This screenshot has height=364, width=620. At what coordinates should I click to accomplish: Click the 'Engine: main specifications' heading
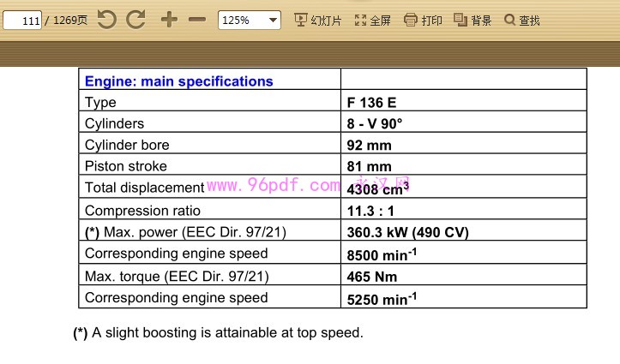point(178,81)
